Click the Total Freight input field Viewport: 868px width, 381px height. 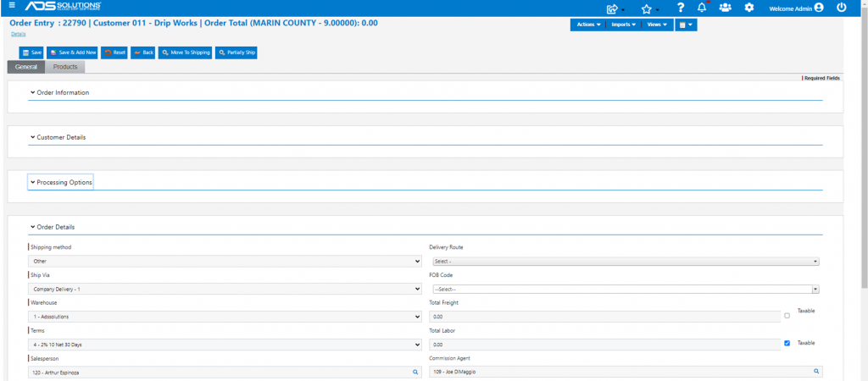605,317
